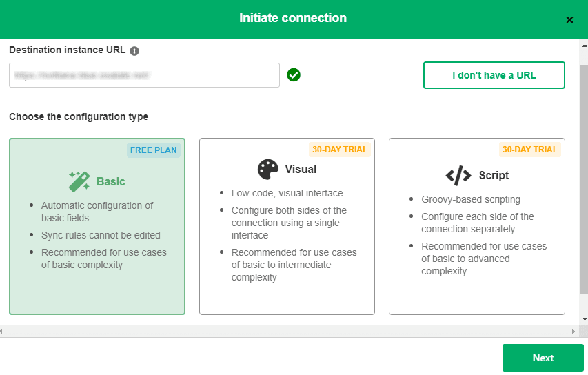Viewport: 588px width, 375px height.
Task: Click the info icon beside Destination instance URL
Action: coord(134,50)
